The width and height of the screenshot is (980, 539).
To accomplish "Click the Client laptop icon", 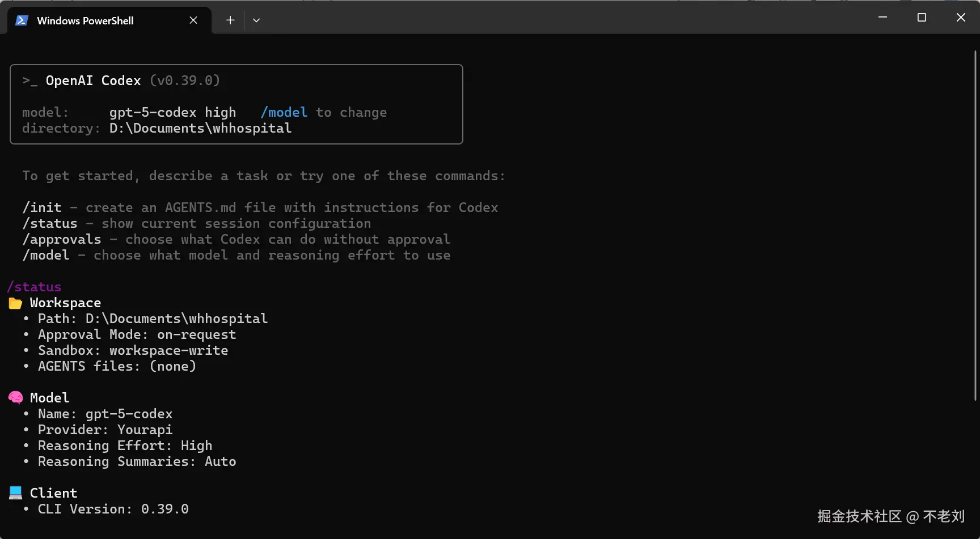I will pos(15,493).
